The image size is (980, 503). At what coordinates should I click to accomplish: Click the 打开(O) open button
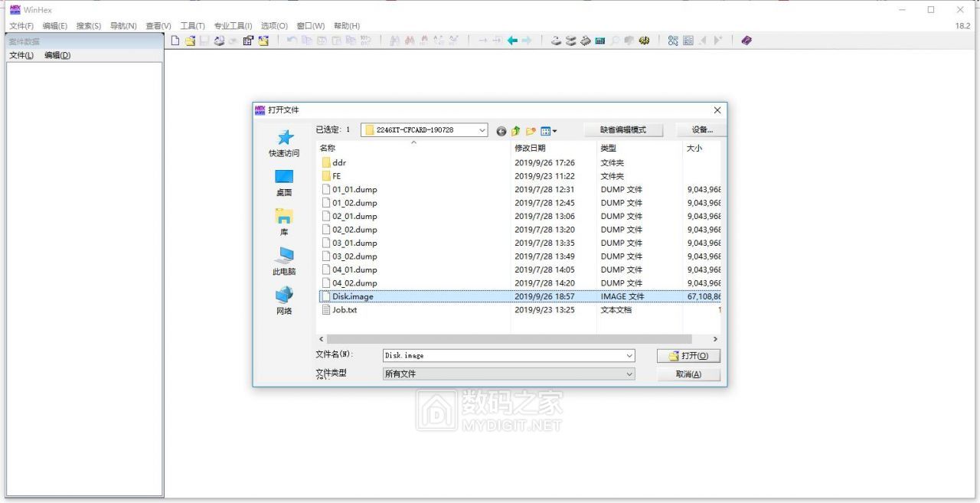pyautogui.click(x=688, y=356)
